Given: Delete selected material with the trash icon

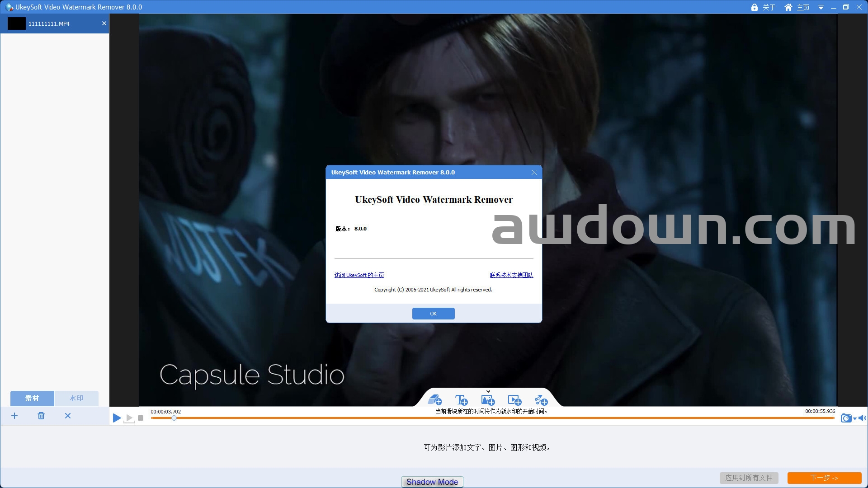Looking at the screenshot, I should coord(41,416).
